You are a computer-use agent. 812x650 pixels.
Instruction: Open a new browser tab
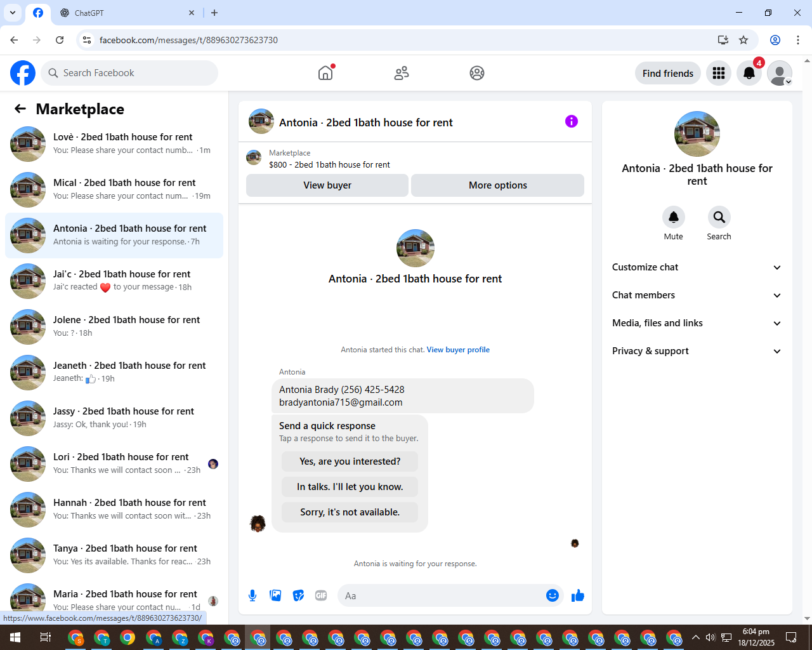tap(214, 13)
